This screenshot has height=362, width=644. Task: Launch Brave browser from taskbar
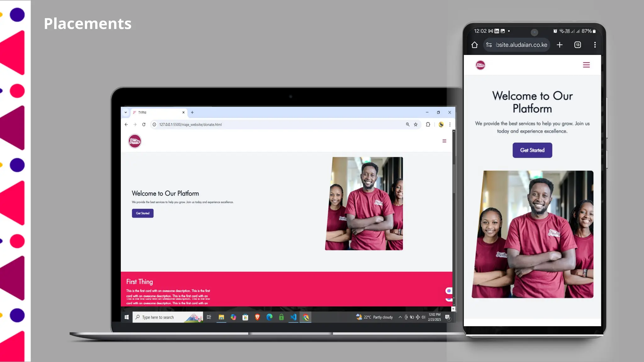(257, 317)
